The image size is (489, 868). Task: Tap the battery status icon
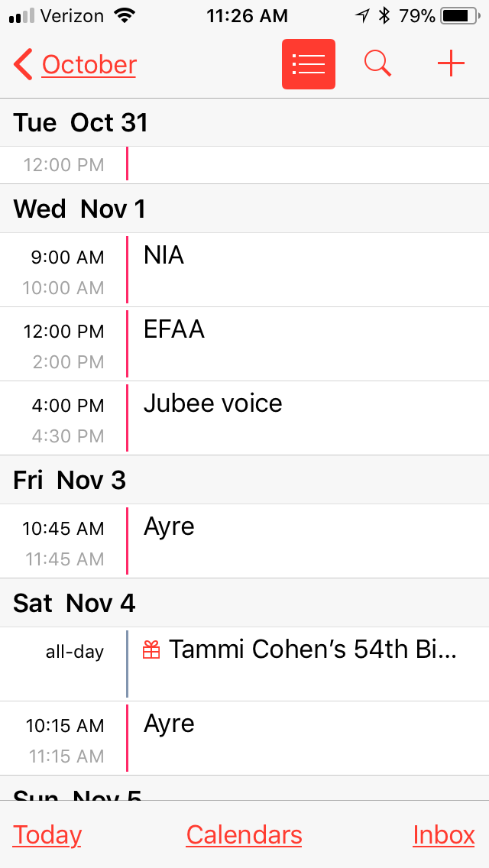pos(458,15)
